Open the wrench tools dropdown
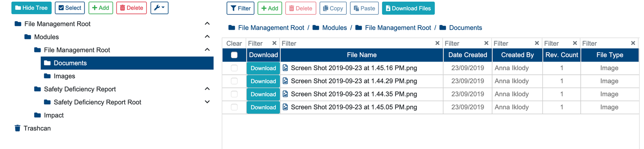The width and height of the screenshot is (644, 149). (159, 8)
